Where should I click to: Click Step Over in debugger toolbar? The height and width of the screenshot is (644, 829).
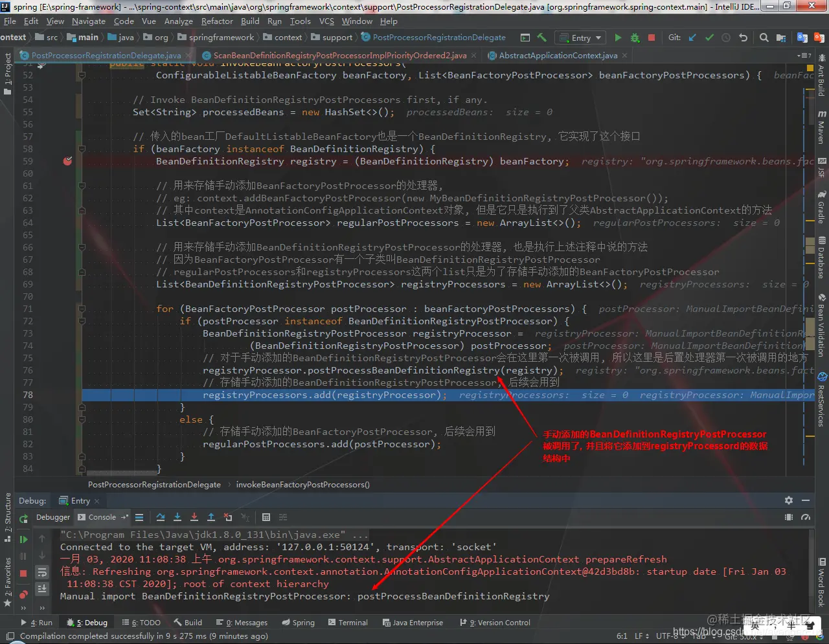(x=161, y=517)
